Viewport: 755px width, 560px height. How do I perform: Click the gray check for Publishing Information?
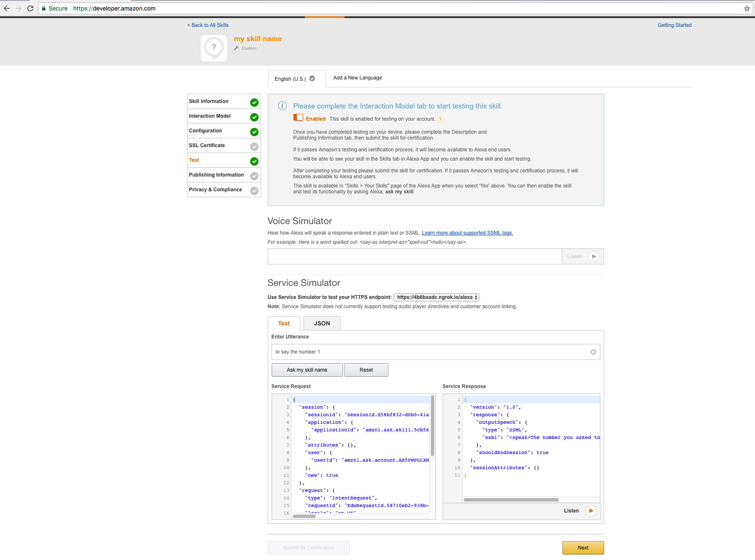[254, 176]
